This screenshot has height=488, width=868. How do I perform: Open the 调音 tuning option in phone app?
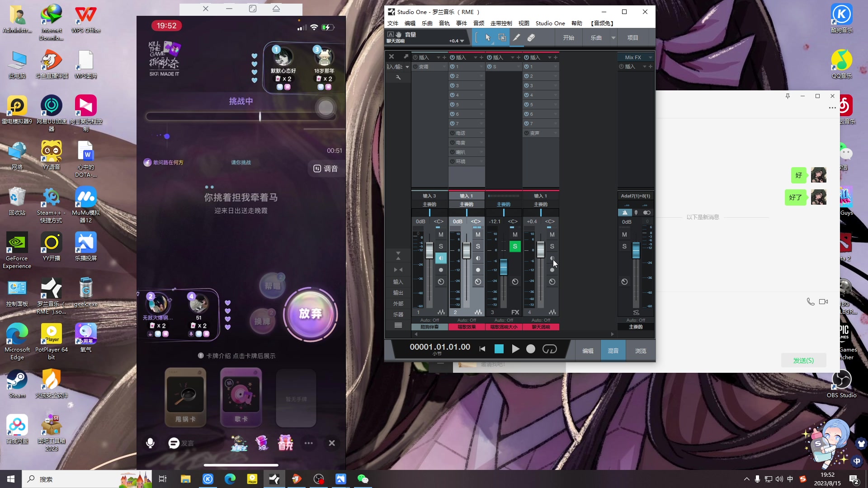click(326, 169)
